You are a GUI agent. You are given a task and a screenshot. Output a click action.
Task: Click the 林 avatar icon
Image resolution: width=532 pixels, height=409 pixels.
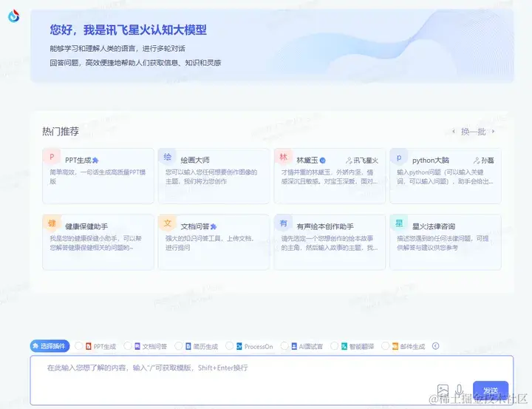coord(283,157)
